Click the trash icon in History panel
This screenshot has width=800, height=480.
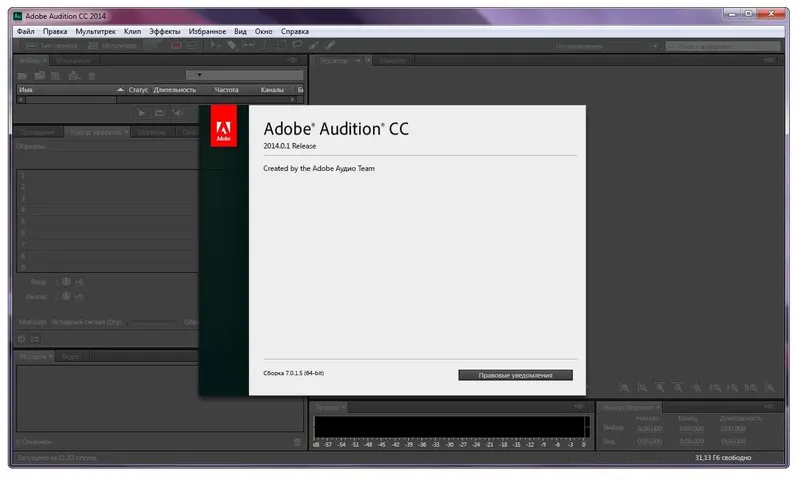point(297,442)
